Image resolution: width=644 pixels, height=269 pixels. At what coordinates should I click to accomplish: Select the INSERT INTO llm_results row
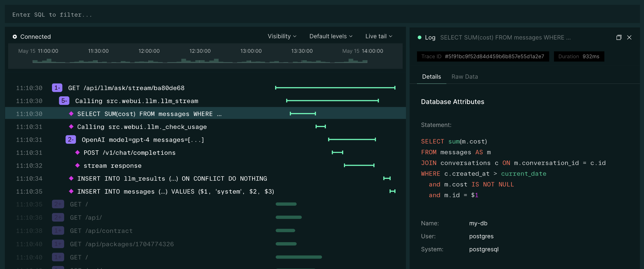point(205,178)
